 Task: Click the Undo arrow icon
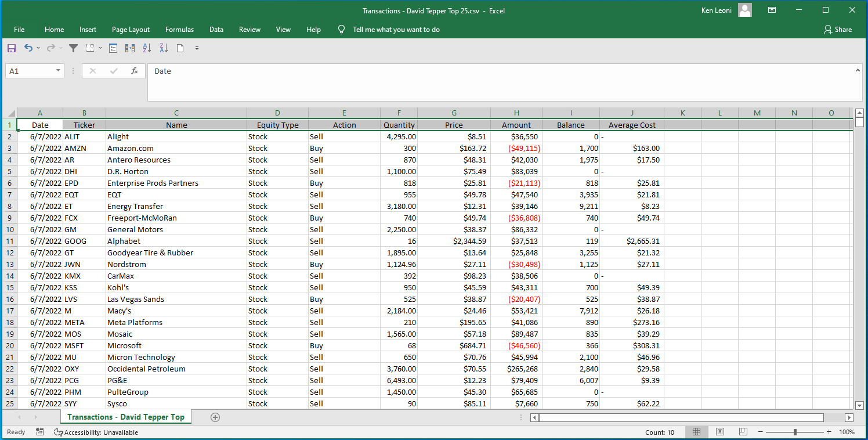[28, 48]
